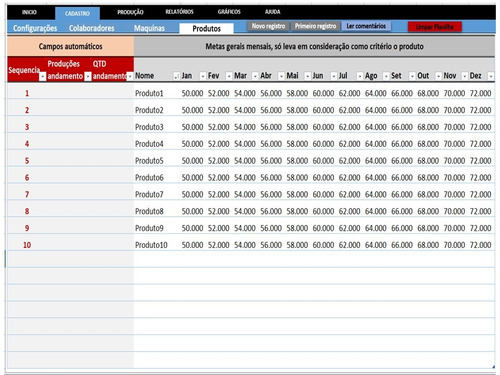Click the Novo registro button
Viewport: 500px width, 375px height.
pos(268,26)
